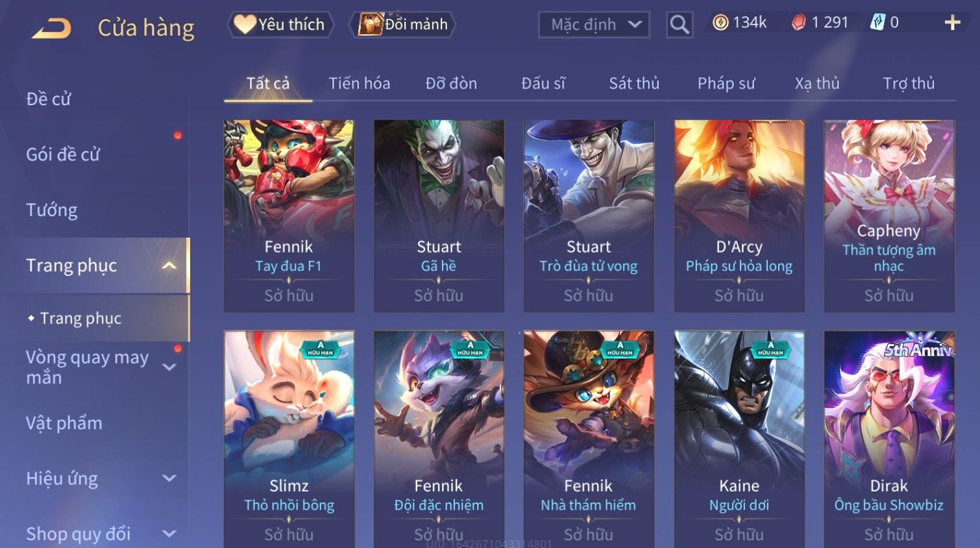Expand the Shop quy đổi section
The width and height of the screenshot is (980, 548).
(x=169, y=534)
